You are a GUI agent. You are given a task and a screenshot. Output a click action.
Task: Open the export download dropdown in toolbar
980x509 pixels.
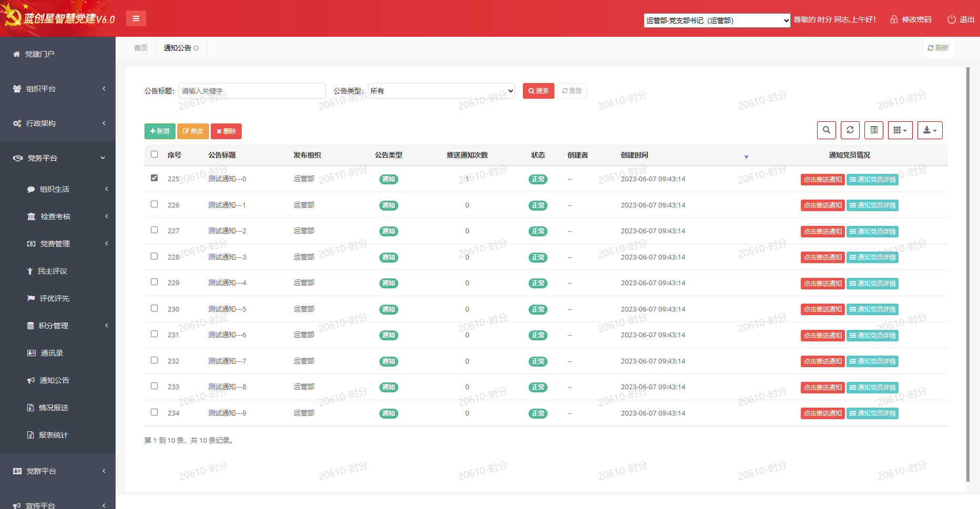(x=930, y=130)
